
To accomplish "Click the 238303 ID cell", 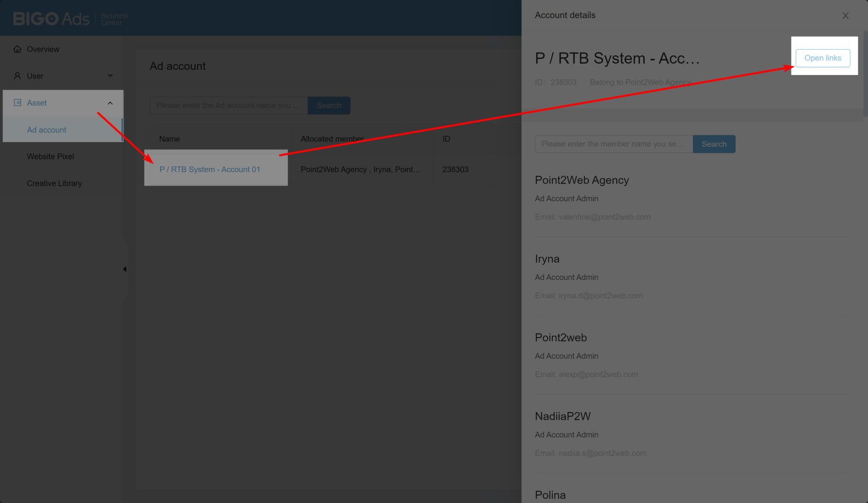I will click(455, 170).
